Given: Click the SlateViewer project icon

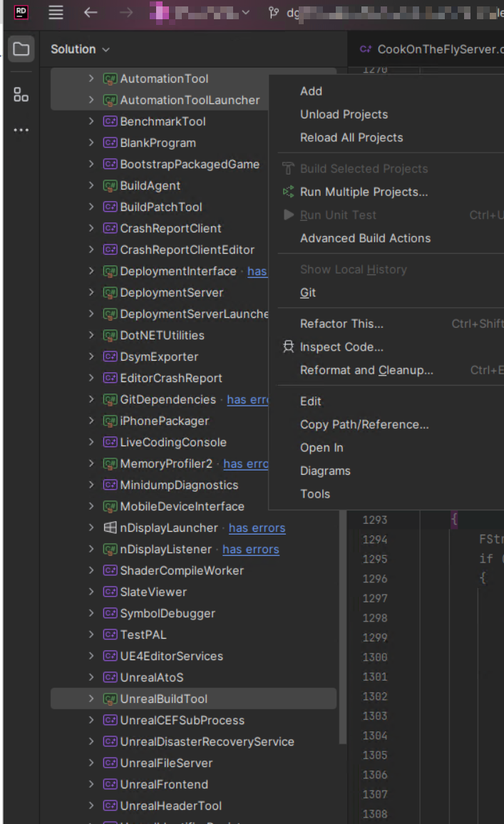Looking at the screenshot, I should click(x=110, y=592).
